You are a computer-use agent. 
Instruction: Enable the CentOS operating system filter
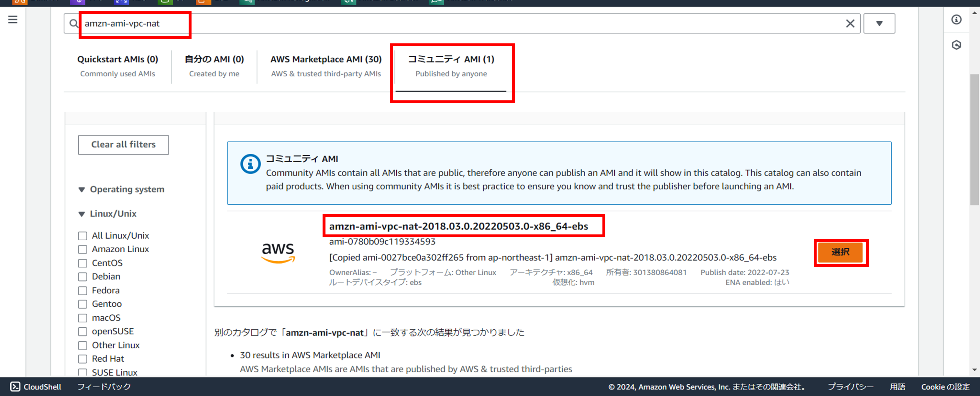[83, 263]
